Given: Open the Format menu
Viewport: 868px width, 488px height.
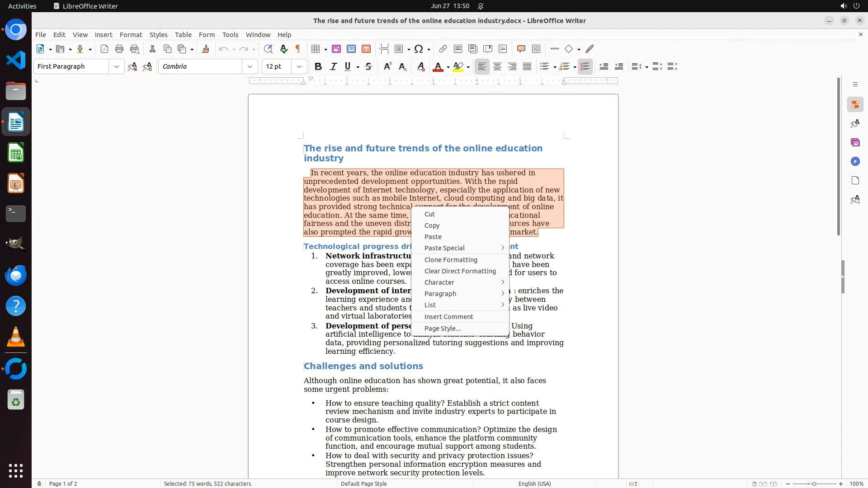Looking at the screenshot, I should pos(131,35).
